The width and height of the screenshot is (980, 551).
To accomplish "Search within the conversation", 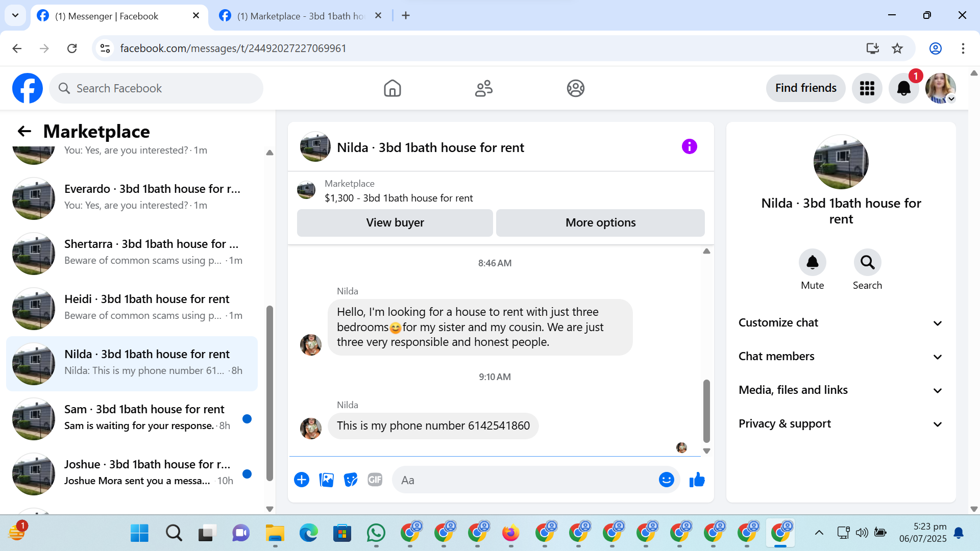I will click(x=867, y=262).
